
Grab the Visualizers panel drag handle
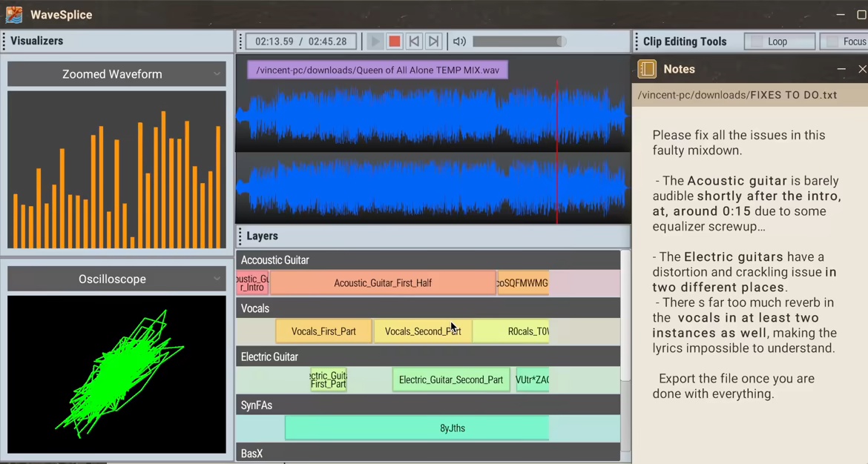(x=4, y=41)
